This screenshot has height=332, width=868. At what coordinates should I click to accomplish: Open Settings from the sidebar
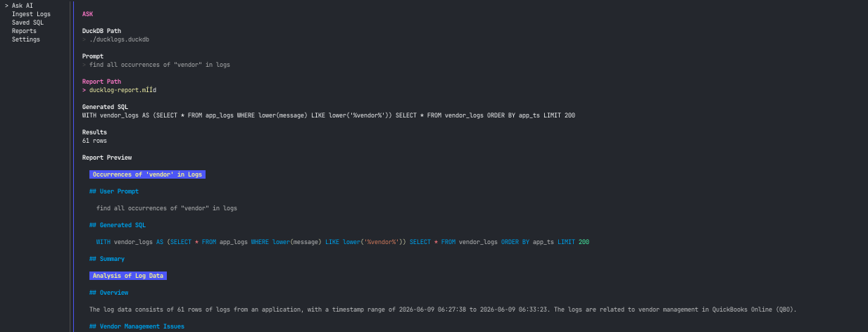[26, 39]
